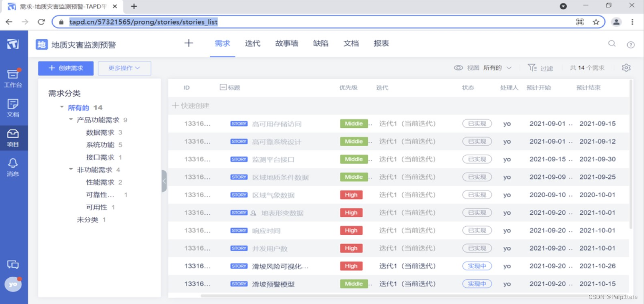The height and width of the screenshot is (304, 644).
Task: Click 已实现 status of 监测平台接口
Action: click(x=477, y=159)
